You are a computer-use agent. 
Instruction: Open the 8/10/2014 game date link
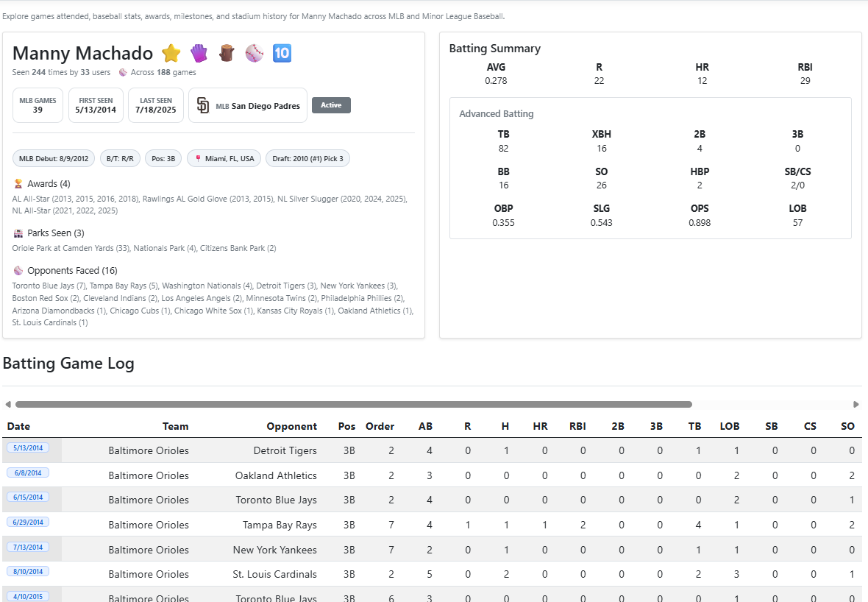[x=28, y=572]
